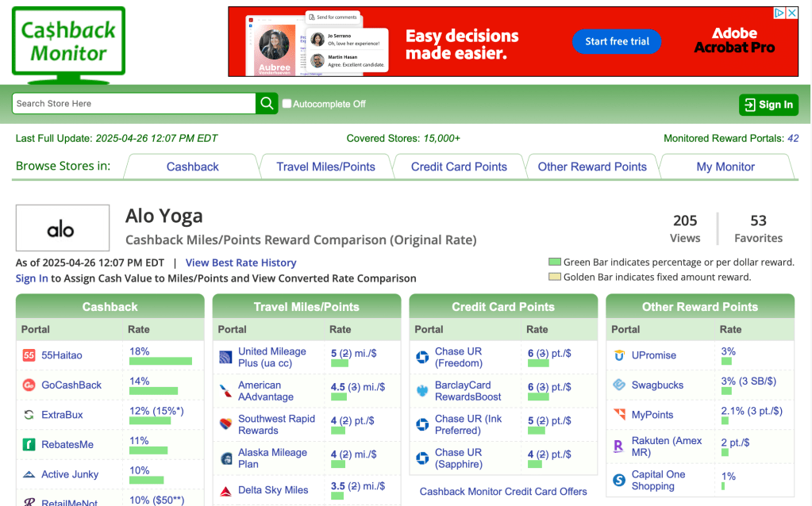
Task: Click the 55Haitao portal icon
Action: tap(29, 355)
